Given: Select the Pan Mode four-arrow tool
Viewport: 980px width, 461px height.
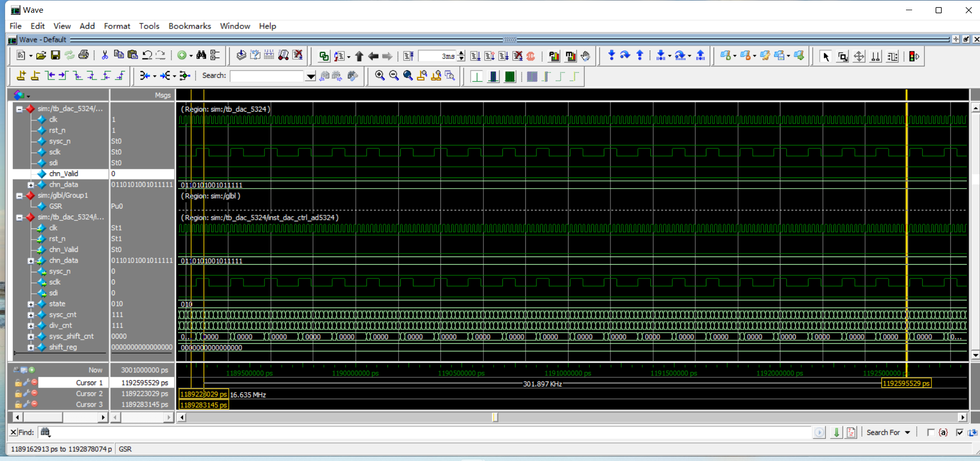Looking at the screenshot, I should click(x=859, y=56).
